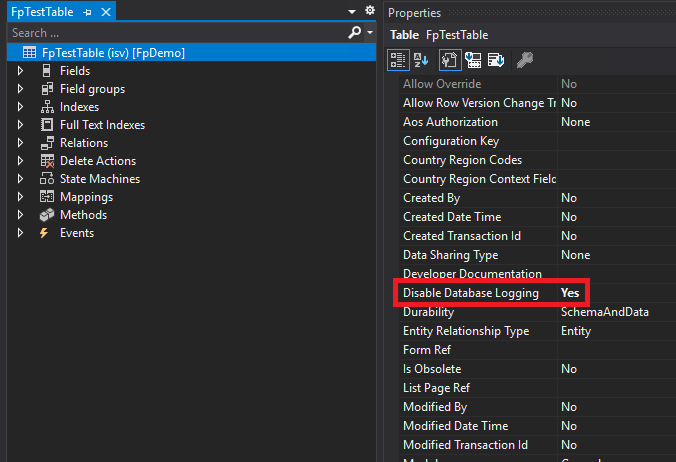Select the Configuration Key property row

pyautogui.click(x=537, y=141)
